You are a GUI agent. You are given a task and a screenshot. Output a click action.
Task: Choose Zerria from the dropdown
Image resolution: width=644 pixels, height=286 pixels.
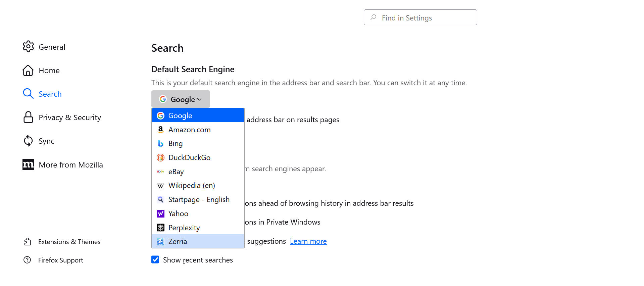(198, 241)
